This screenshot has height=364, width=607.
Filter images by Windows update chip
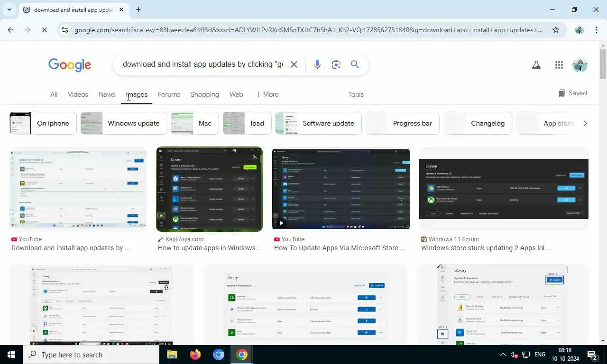124,123
